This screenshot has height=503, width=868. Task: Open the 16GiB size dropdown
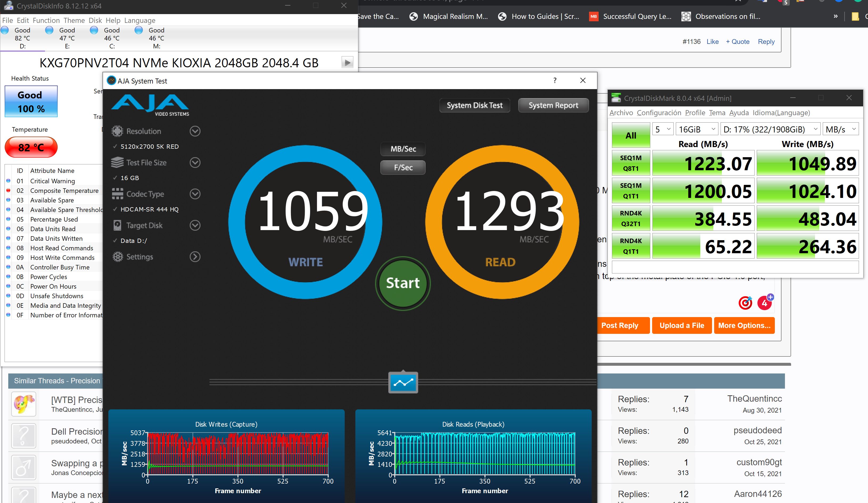click(x=697, y=130)
